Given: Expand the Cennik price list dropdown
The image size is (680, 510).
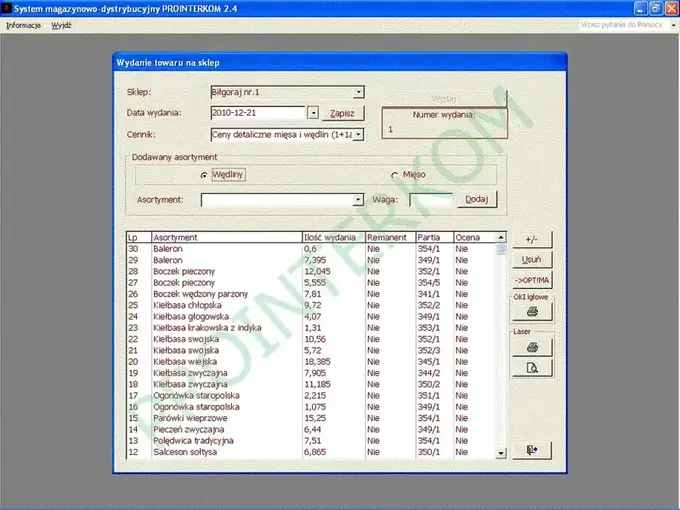Looking at the screenshot, I should click(x=358, y=134).
